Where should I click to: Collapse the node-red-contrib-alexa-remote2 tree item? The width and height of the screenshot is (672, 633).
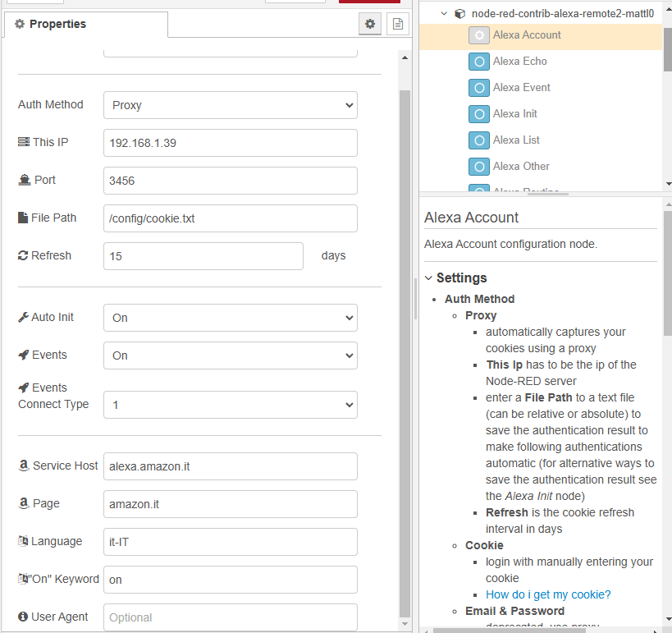[444, 13]
